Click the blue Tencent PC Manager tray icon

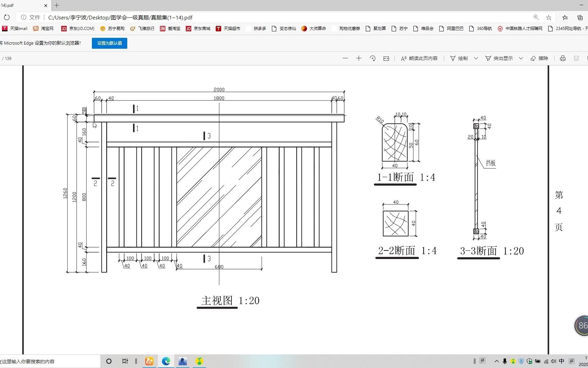(521, 361)
